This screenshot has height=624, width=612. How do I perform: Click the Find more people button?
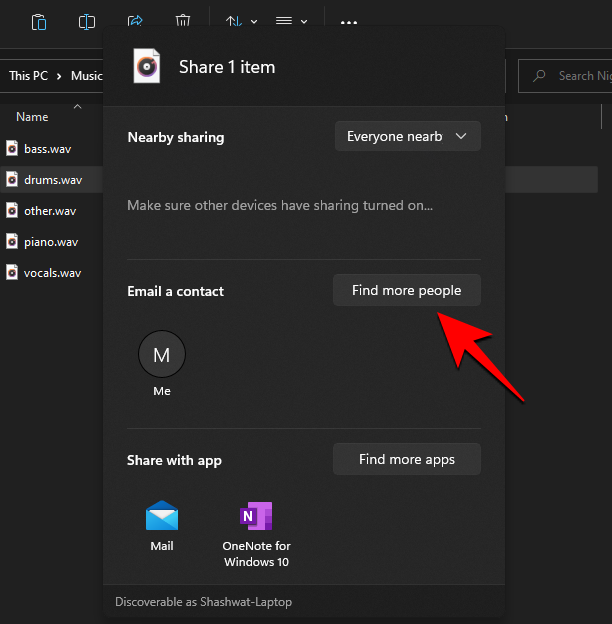[x=407, y=290]
